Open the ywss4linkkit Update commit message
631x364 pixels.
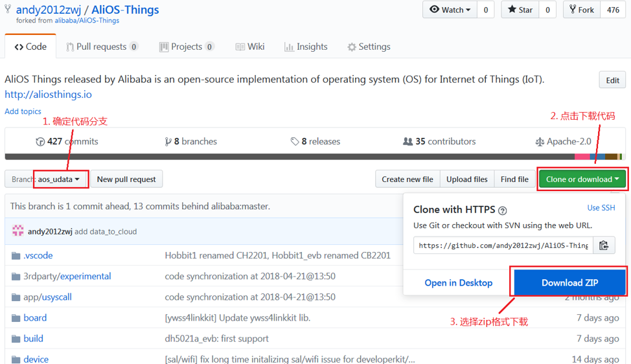click(237, 318)
